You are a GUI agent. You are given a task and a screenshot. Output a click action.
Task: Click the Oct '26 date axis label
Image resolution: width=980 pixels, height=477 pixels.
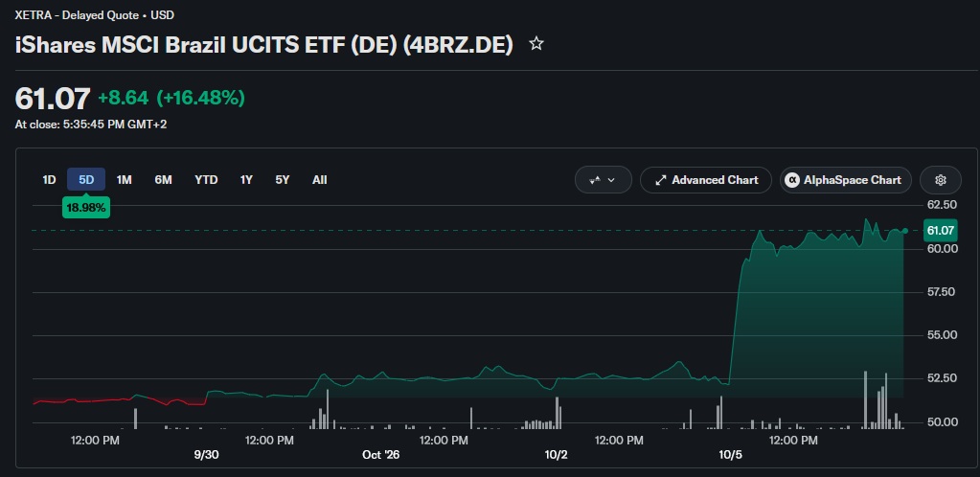380,455
